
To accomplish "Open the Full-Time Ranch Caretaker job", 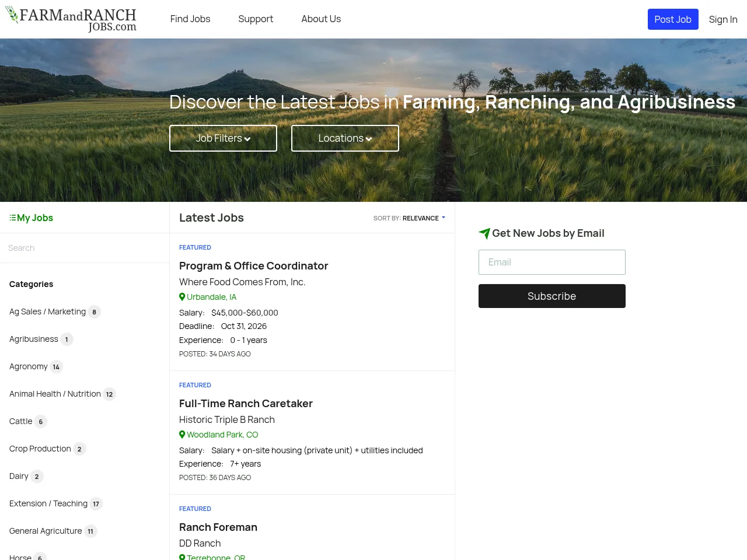I will (x=246, y=403).
